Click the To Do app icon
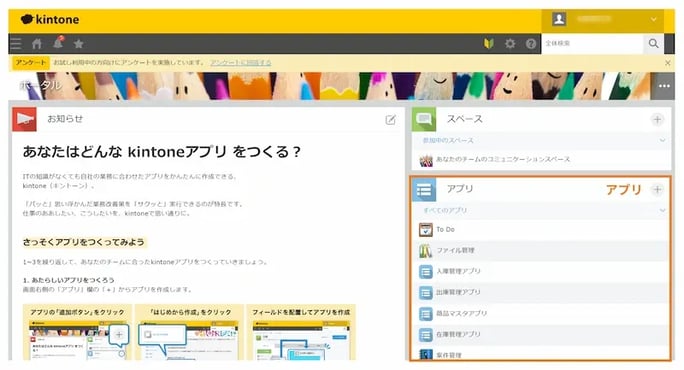684x370 pixels. point(425,230)
